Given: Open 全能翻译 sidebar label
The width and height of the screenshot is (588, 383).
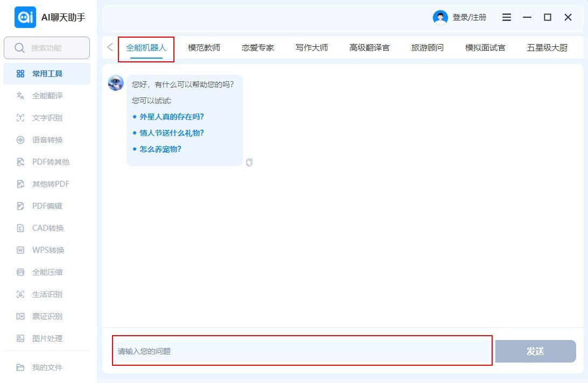Looking at the screenshot, I should click(x=47, y=96).
